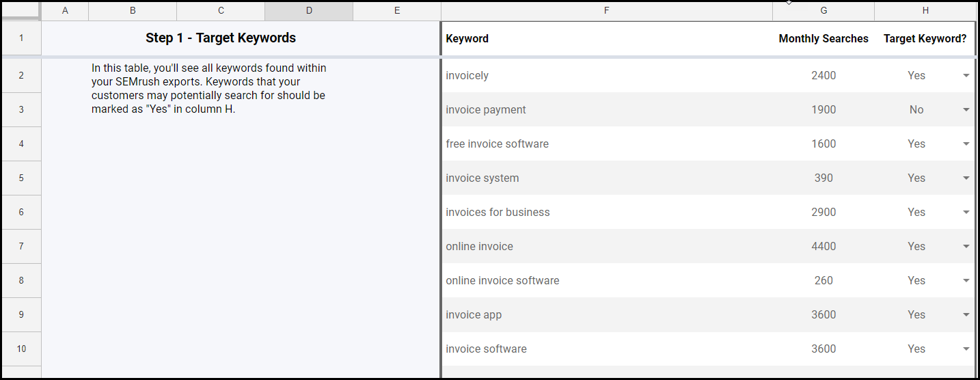The image size is (980, 380).
Task: Expand dropdown in invoice app row
Action: pos(966,315)
